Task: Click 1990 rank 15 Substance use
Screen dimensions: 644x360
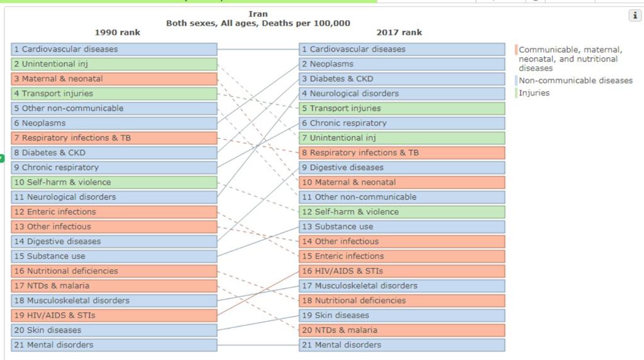Action: click(114, 256)
